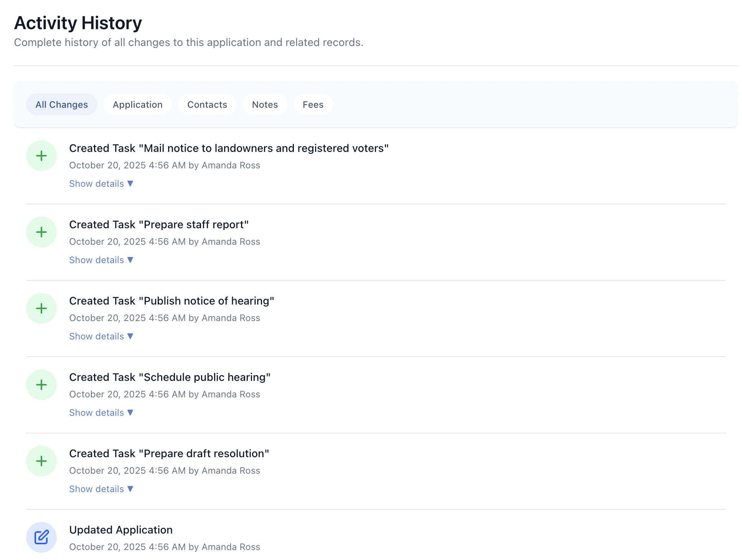Viewport: 742px width, 560px height.
Task: Switch to the Application filter
Action: [137, 104]
